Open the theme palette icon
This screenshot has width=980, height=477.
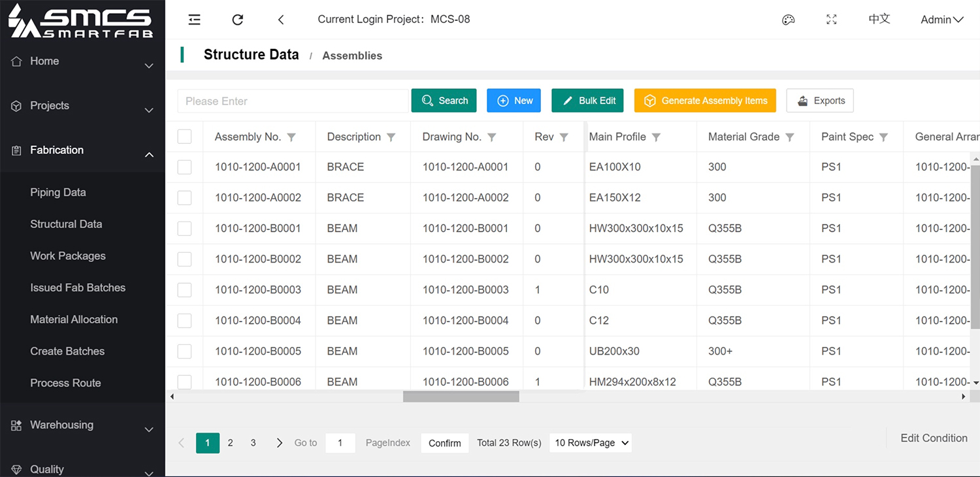pos(788,20)
